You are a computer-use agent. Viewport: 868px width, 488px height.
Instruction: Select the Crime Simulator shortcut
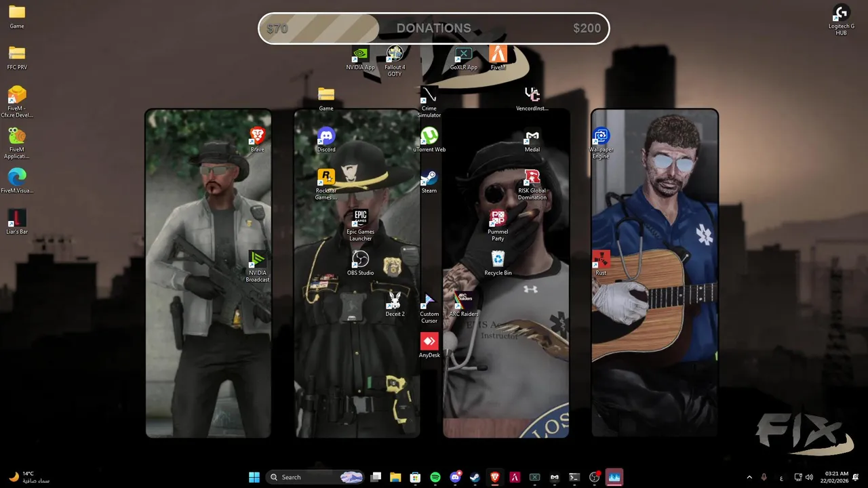pos(429,102)
